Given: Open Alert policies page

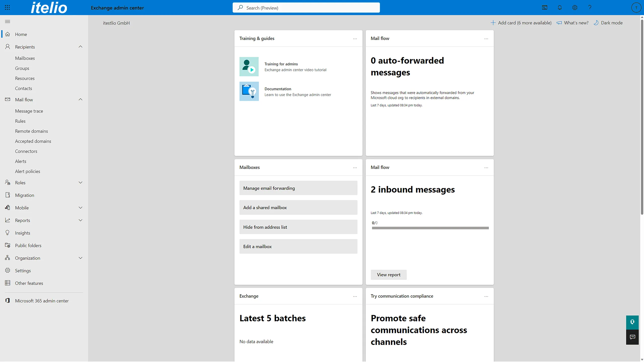Looking at the screenshot, I should pos(28,171).
